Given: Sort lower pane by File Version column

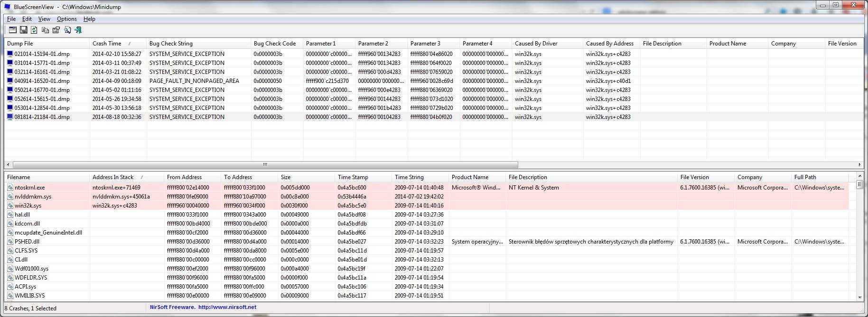Looking at the screenshot, I should coord(706,177).
